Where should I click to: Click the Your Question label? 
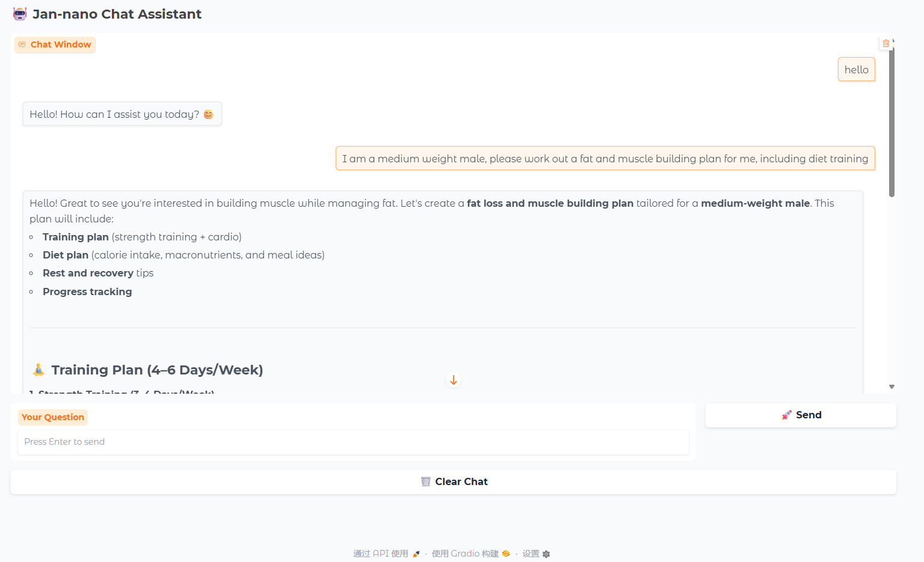tap(53, 417)
